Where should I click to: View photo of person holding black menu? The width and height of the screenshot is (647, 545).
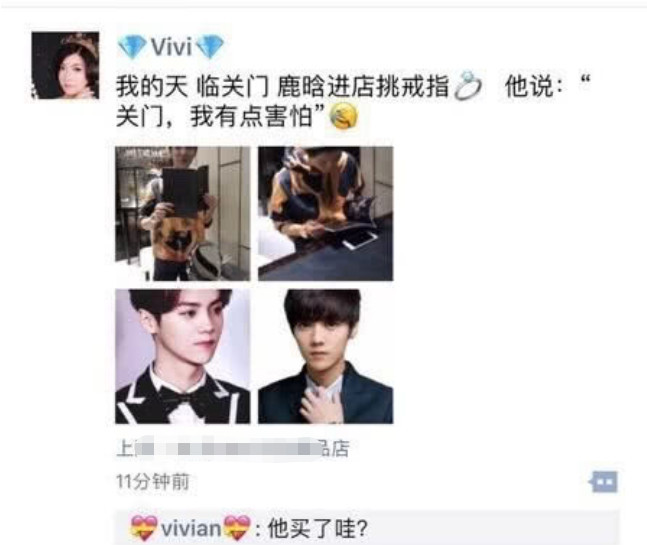click(183, 214)
